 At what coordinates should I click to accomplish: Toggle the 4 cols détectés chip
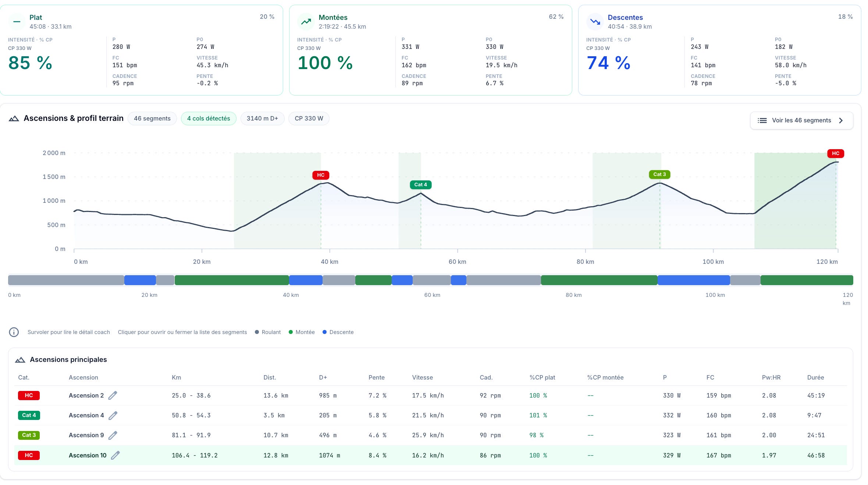click(x=209, y=118)
